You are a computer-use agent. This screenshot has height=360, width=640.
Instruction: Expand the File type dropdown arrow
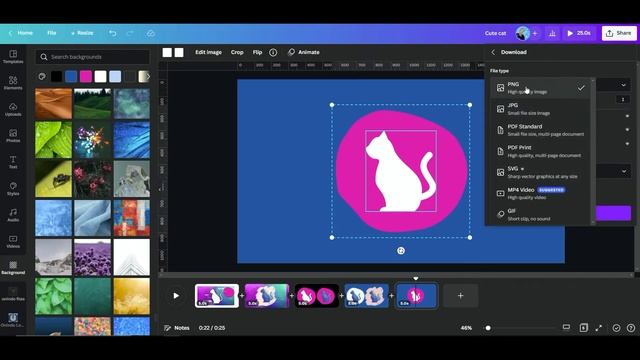pos(624,85)
